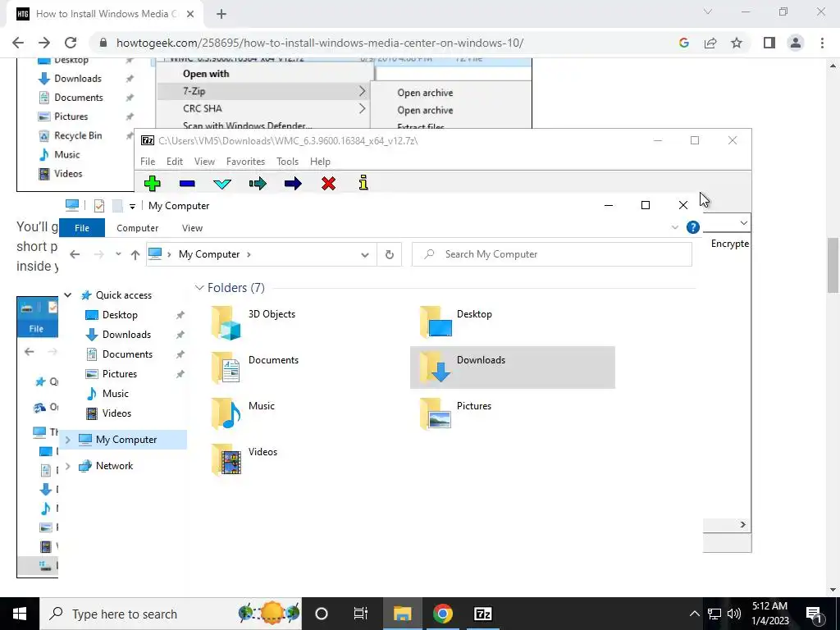Open the 3D Objects folder
Image resolution: width=840 pixels, height=630 pixels.
(253, 322)
